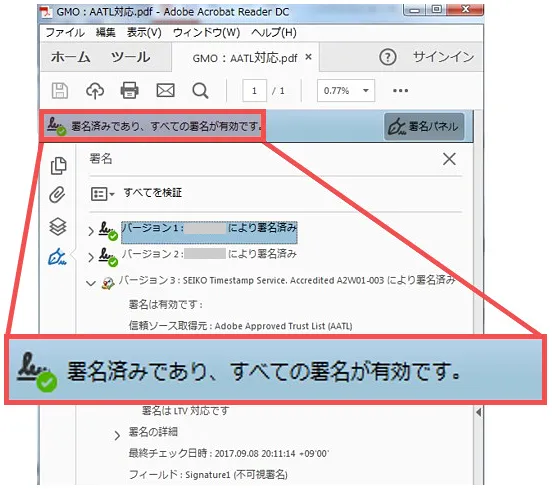This screenshot has width=552, height=489.
Task: Click the バージョン 1 signature status icon
Action: (x=108, y=231)
